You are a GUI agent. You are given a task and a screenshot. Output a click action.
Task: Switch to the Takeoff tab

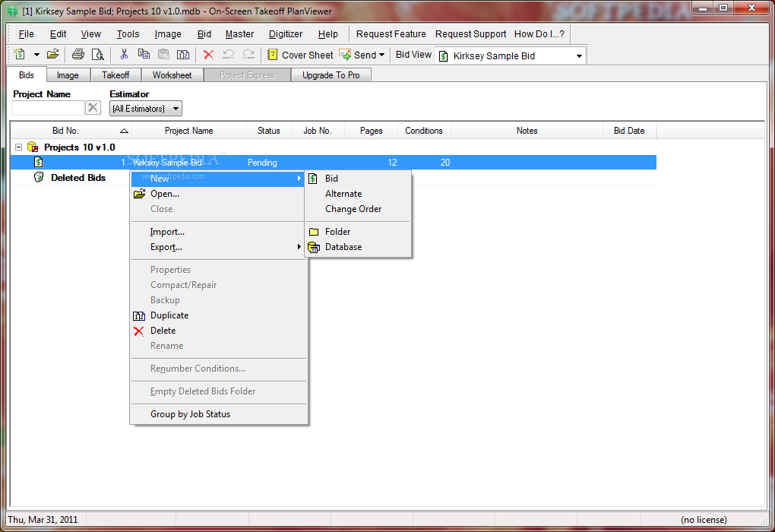tap(115, 75)
